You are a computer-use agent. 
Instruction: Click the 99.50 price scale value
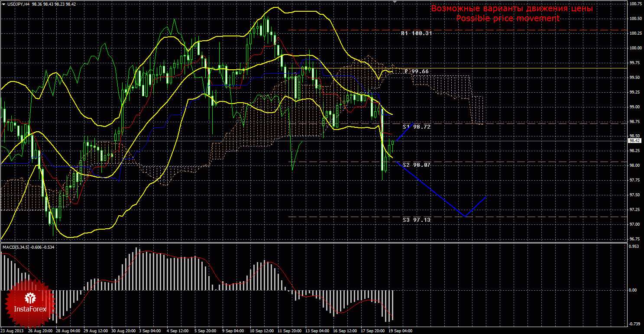pos(634,77)
